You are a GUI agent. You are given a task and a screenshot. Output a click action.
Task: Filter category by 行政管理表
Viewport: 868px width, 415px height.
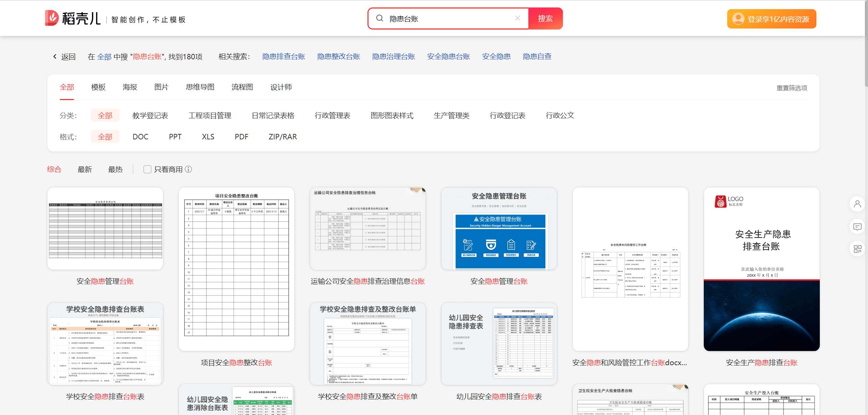tap(333, 116)
